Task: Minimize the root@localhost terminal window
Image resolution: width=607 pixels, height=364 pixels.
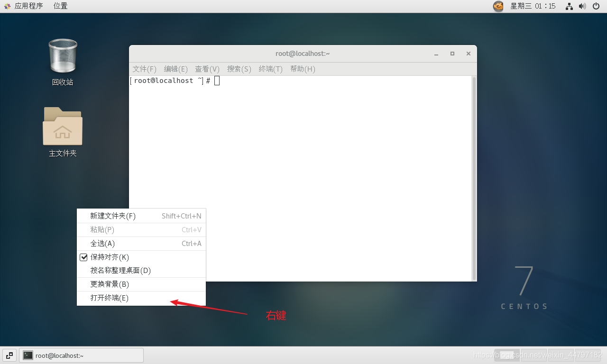Action: 436,54
